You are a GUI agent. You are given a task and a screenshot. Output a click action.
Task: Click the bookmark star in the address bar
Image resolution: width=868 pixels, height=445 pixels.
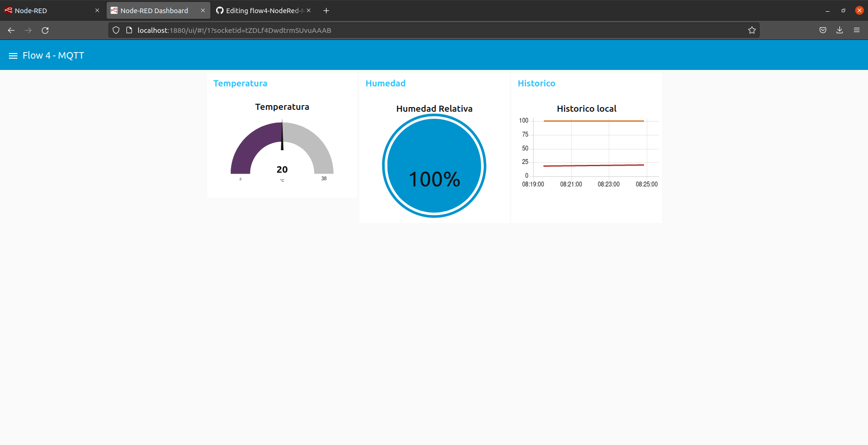(x=752, y=30)
